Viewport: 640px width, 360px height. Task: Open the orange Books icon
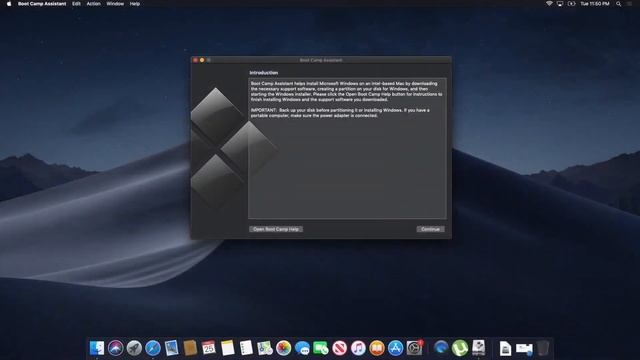pyautogui.click(x=377, y=348)
